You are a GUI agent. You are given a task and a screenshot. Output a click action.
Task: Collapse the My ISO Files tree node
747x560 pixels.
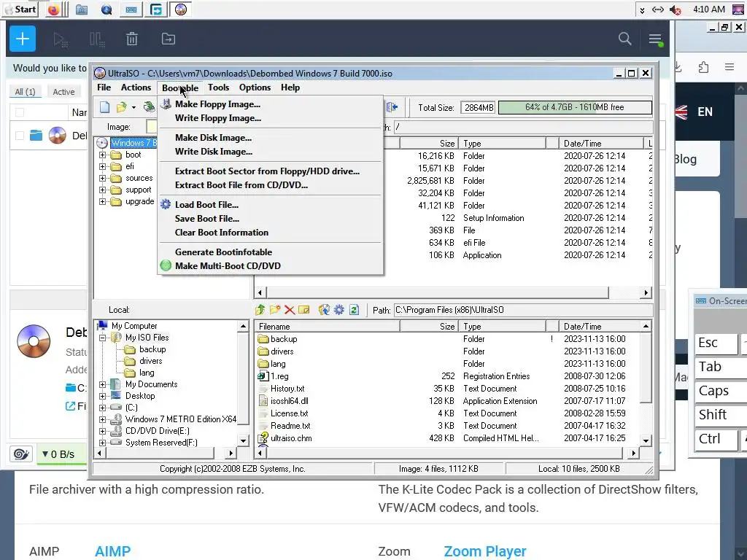pos(102,338)
